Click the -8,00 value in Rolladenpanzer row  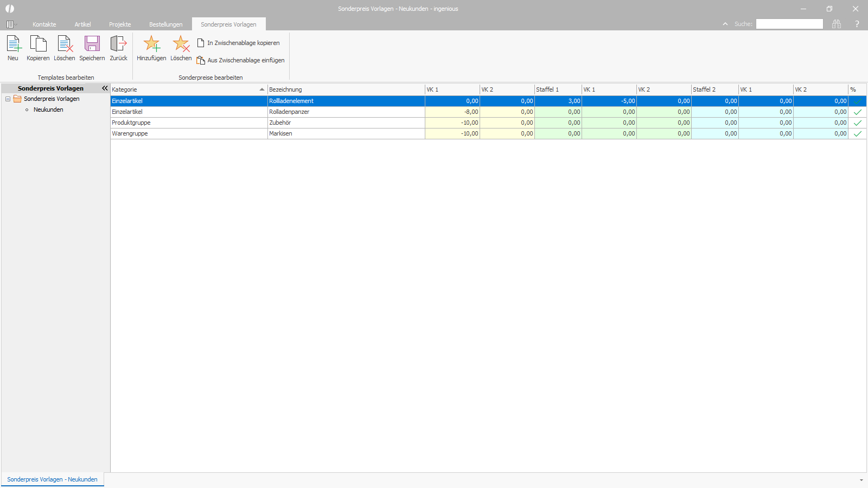coord(452,112)
